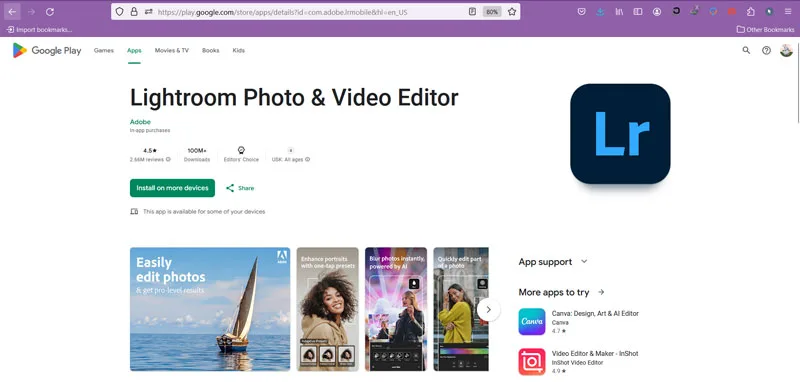Click the Share button
The image size is (800, 382).
240,188
